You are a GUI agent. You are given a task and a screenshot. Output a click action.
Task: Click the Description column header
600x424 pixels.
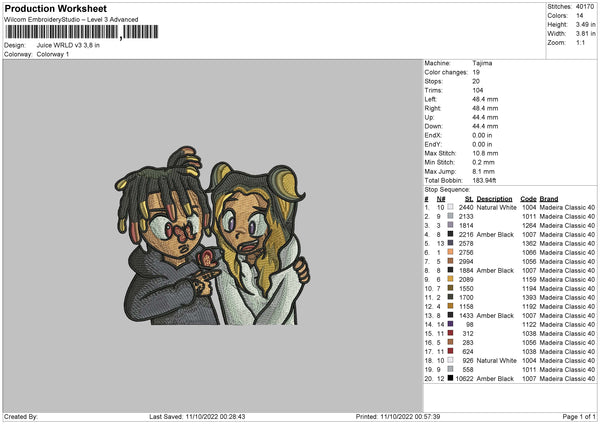point(494,199)
